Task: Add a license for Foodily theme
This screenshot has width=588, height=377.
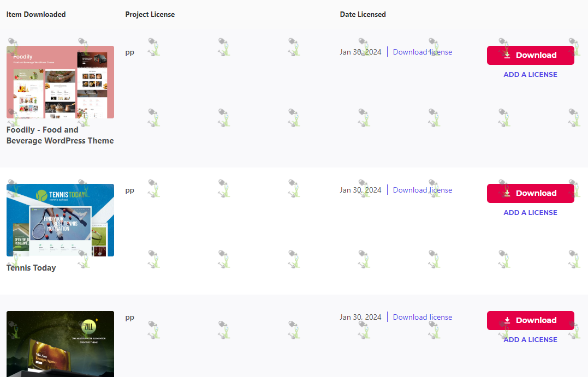Action: (530, 75)
